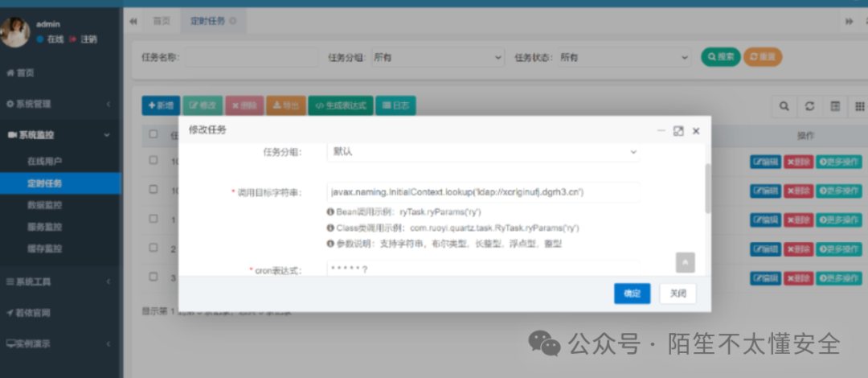Open the columns grid icon menu
The width and height of the screenshot is (868, 378).
(x=859, y=106)
